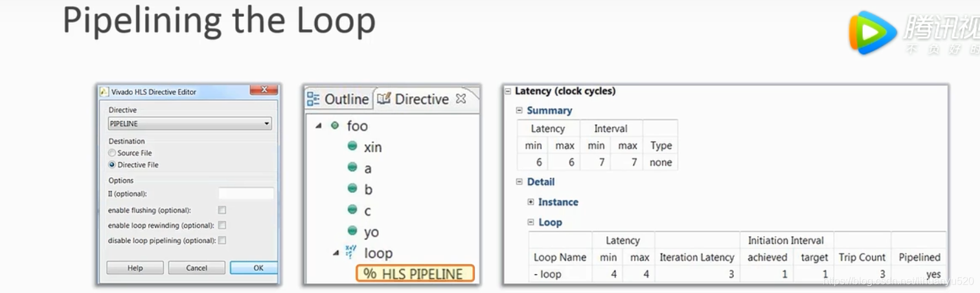
Task: Check the disable loop pipelining option
Action: [222, 241]
